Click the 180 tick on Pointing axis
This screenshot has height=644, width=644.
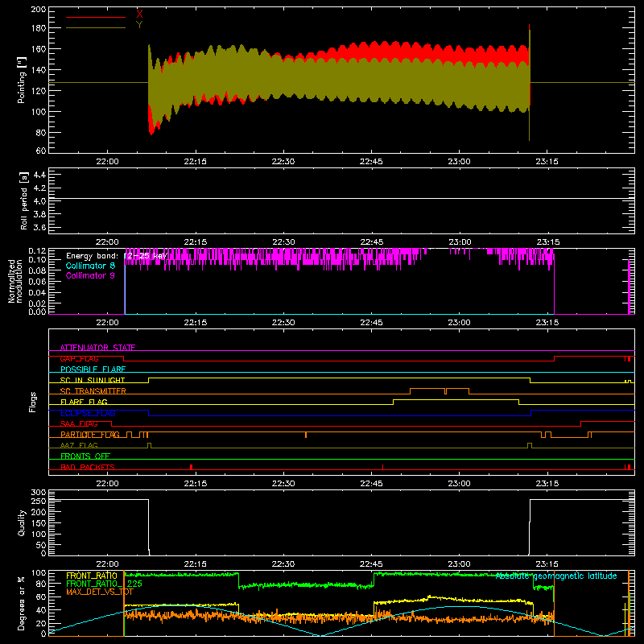pos(39,28)
